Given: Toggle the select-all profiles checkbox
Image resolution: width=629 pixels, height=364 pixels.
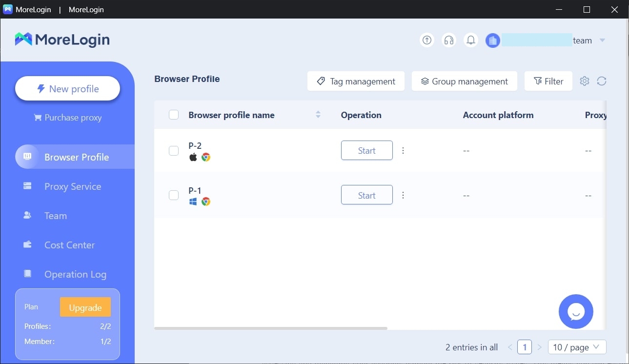Looking at the screenshot, I should click(x=174, y=115).
